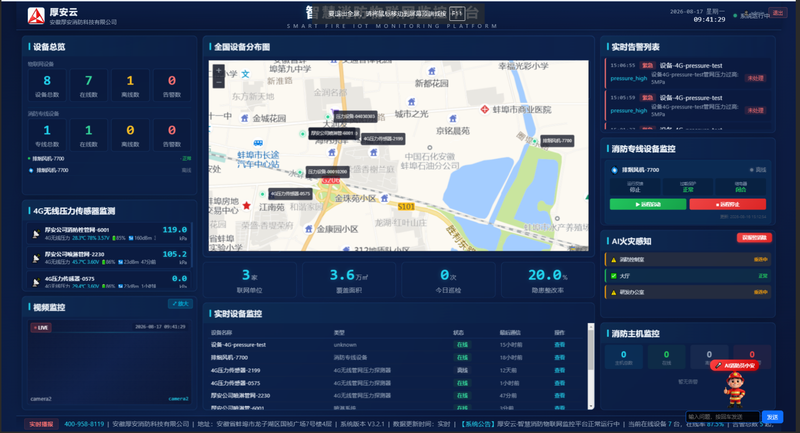This screenshot has height=433, width=800.
Task: Start the fan with 远程启动 button
Action: 648,204
